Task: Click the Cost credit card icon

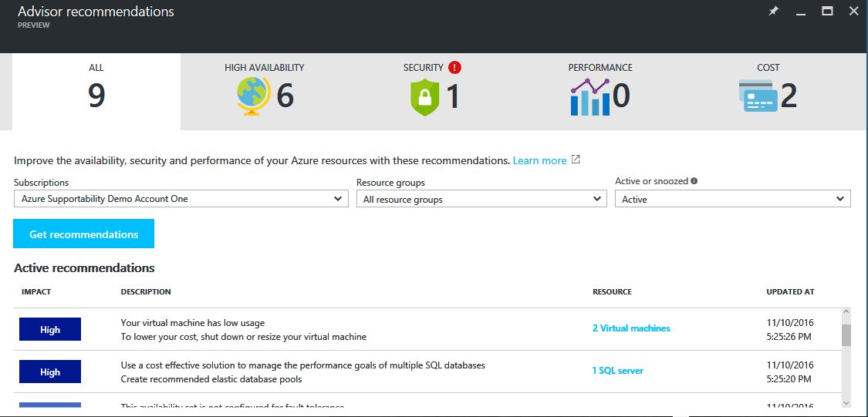Action: (757, 96)
